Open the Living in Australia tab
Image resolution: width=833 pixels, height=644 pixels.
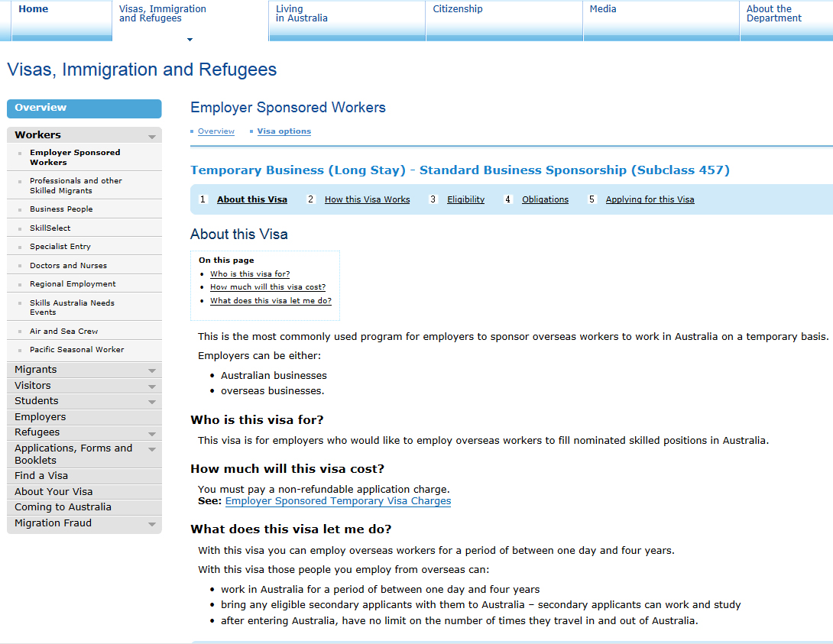(301, 14)
